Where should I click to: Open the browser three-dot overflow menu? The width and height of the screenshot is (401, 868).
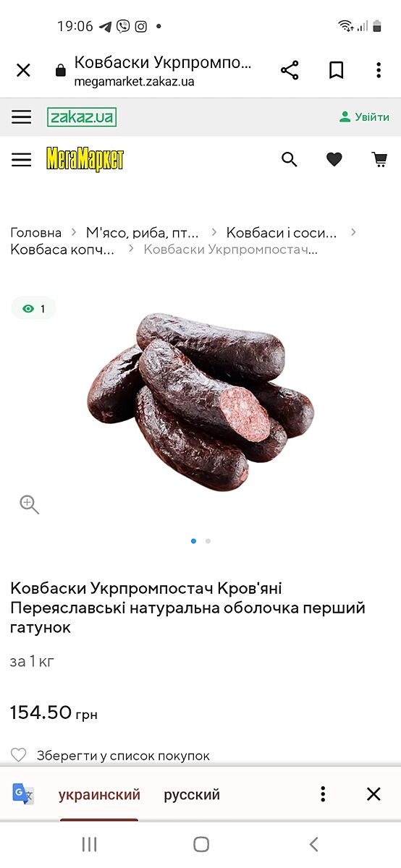(378, 70)
